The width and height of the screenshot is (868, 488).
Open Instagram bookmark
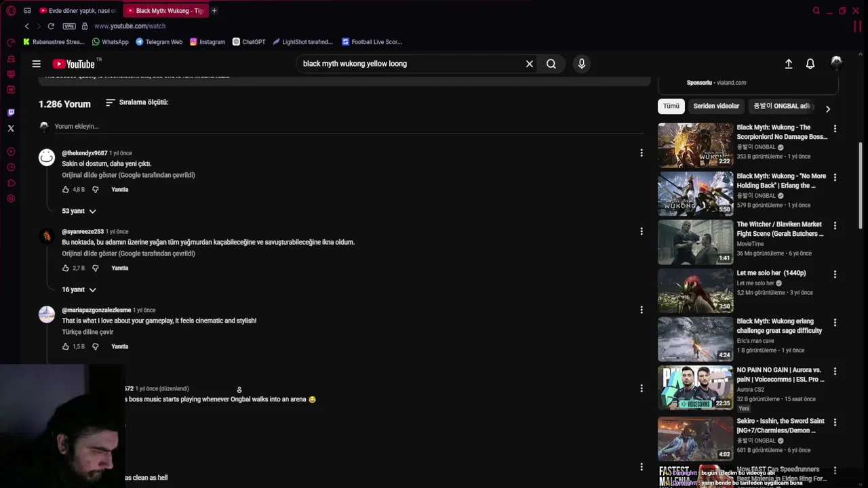click(x=208, y=42)
